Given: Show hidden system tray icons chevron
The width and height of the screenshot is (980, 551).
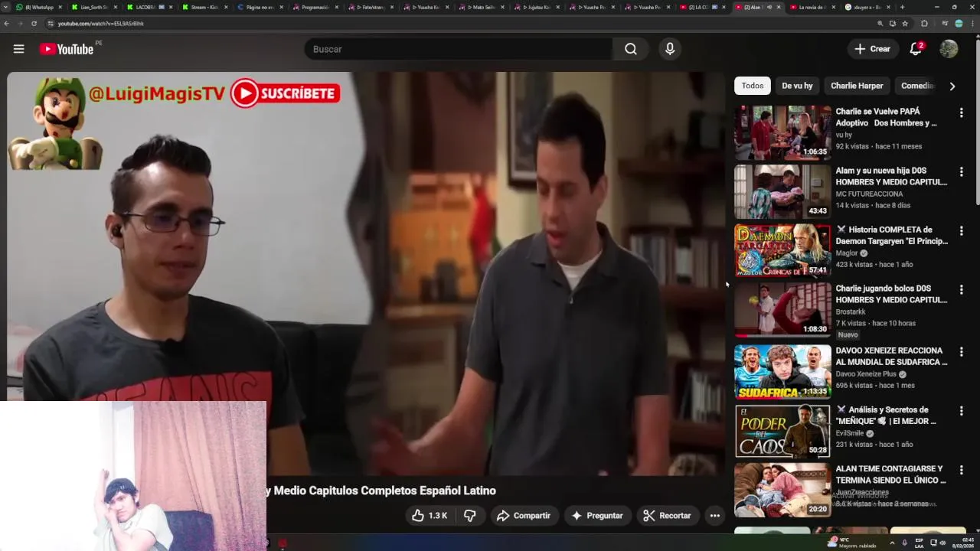Looking at the screenshot, I should tap(891, 543).
